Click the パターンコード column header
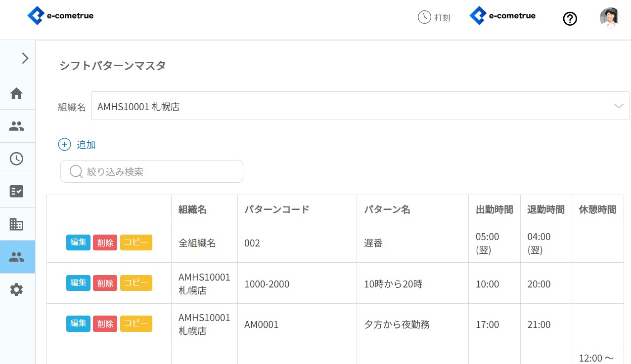The height and width of the screenshot is (364, 631). pos(277,209)
